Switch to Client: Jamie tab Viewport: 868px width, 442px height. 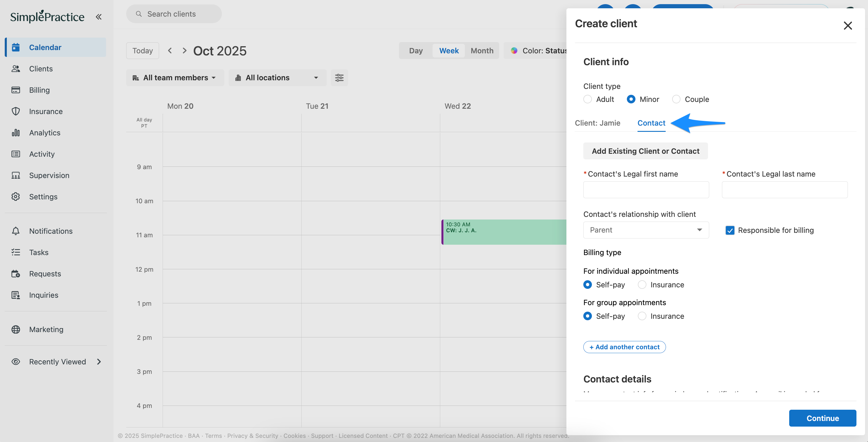point(597,123)
